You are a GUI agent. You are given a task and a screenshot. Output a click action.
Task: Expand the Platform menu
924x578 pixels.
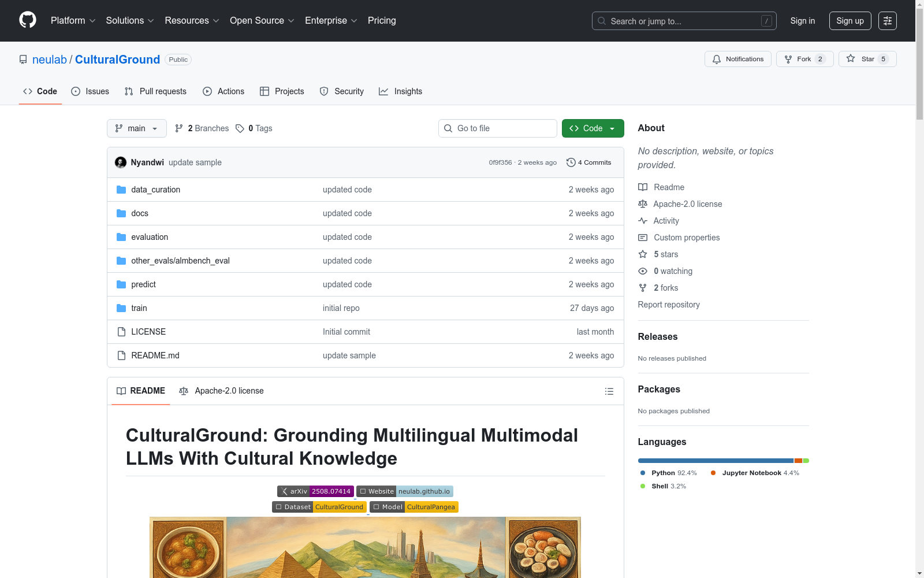pyautogui.click(x=73, y=21)
